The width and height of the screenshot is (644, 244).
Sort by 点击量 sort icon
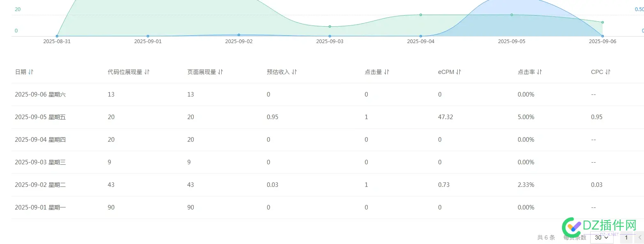coord(387,72)
